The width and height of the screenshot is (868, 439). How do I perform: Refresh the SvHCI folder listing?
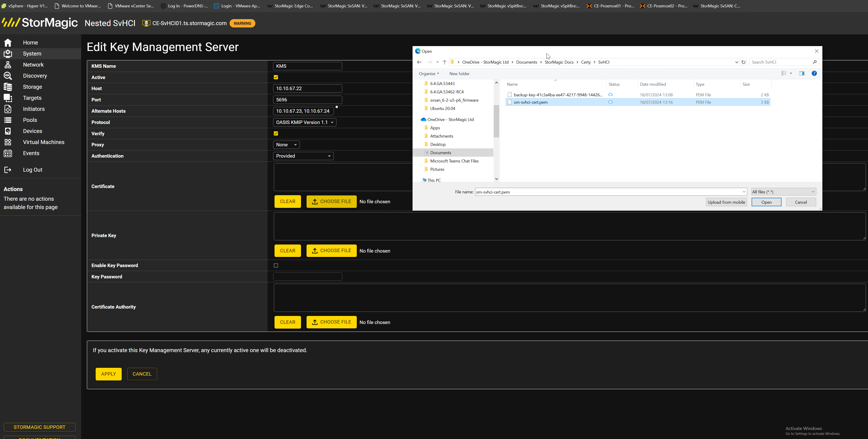[743, 62]
